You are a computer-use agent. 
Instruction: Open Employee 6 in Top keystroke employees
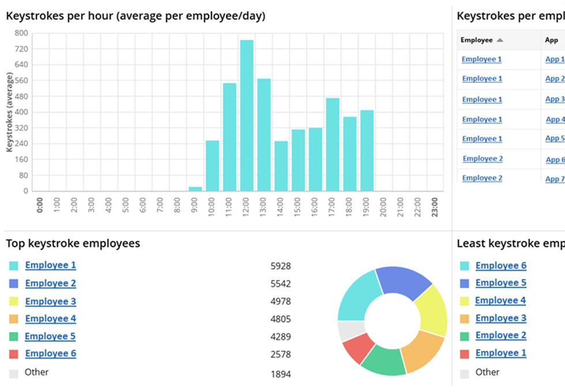coord(51,353)
